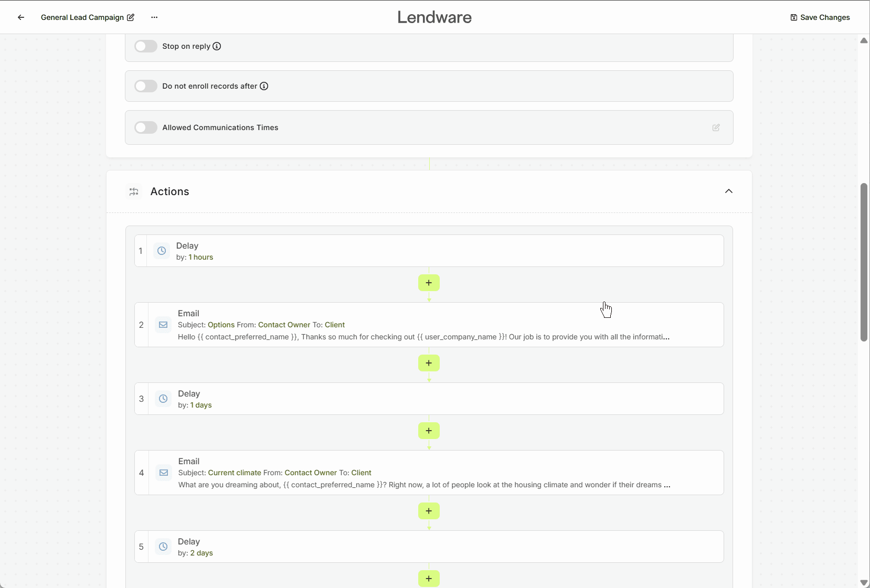Add action after the 1 days delay
This screenshot has width=870, height=588.
(429, 431)
